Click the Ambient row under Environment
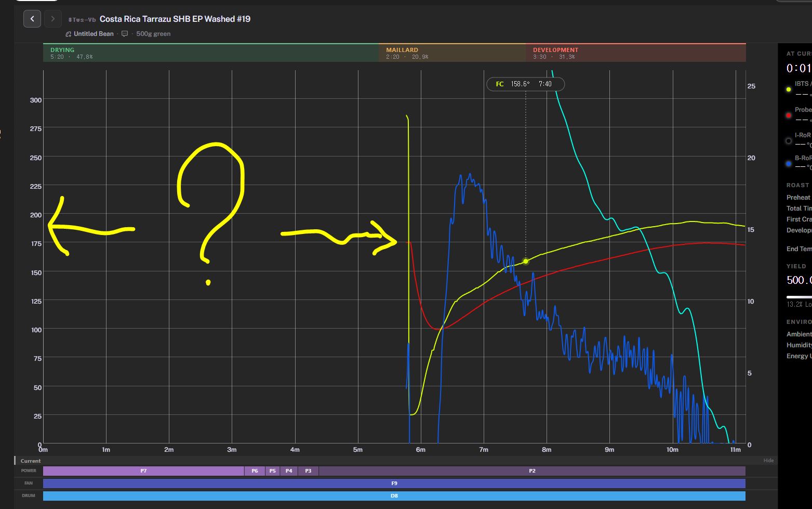The width and height of the screenshot is (812, 509). [799, 334]
